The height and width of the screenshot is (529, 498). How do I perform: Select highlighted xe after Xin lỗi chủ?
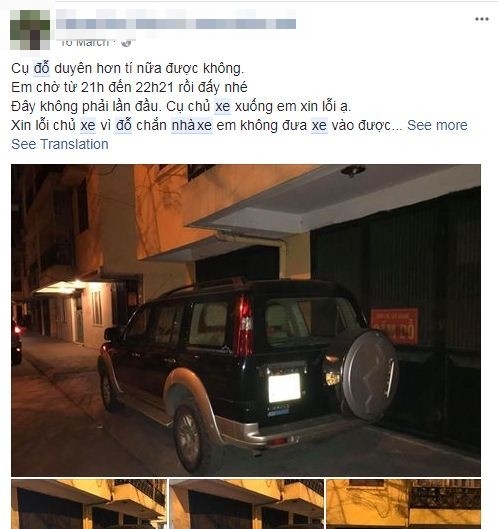coord(88,125)
